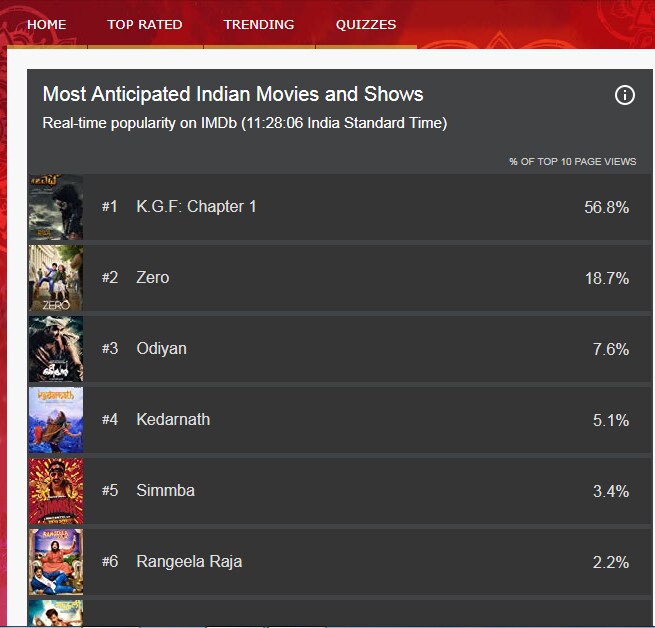Open the Zero movie poster thumbnail
Screen dimensions: 655x628
[56, 278]
